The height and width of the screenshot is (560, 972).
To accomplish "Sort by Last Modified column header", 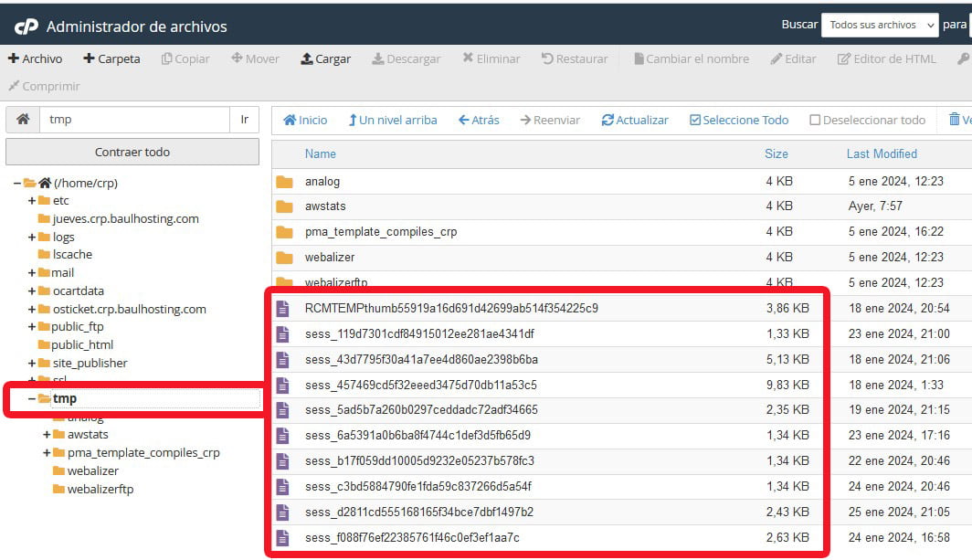I will click(x=882, y=153).
